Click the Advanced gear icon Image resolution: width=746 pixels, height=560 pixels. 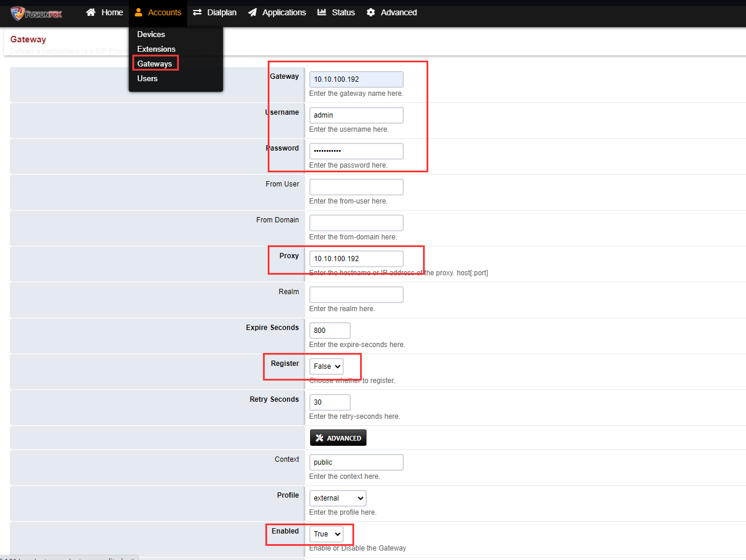click(371, 12)
